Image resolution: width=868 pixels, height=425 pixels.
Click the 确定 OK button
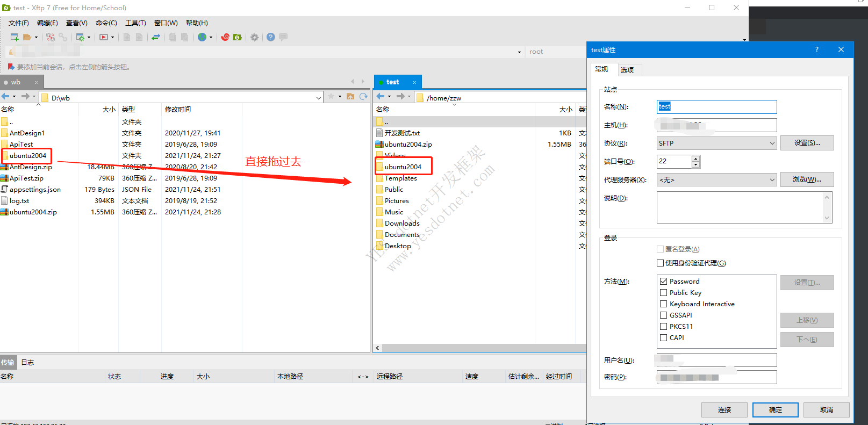click(x=776, y=410)
